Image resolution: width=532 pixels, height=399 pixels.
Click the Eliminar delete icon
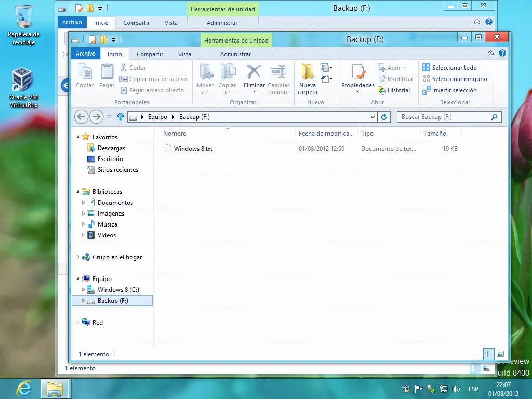[x=254, y=73]
